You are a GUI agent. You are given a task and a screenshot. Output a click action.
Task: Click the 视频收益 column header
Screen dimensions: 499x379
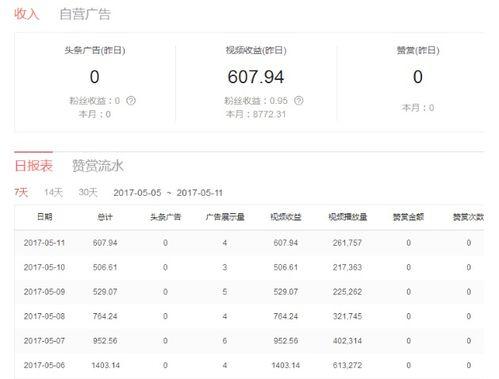286,217
